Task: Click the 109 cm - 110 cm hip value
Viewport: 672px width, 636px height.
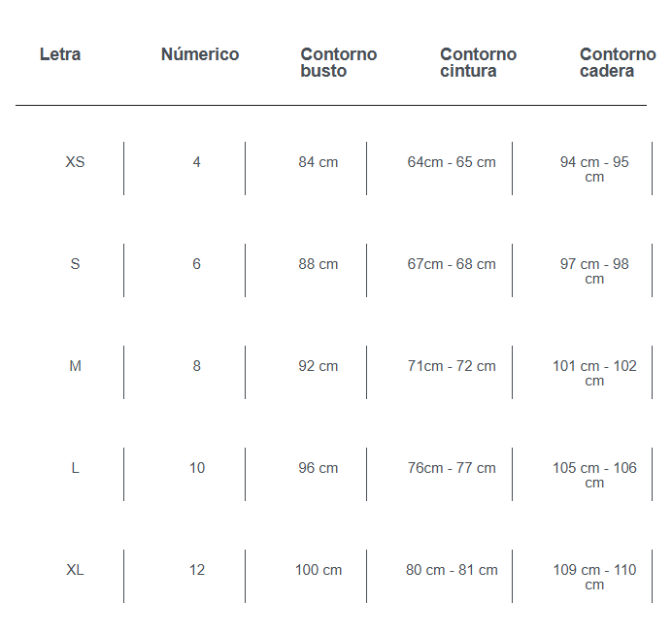Action: 594,577
